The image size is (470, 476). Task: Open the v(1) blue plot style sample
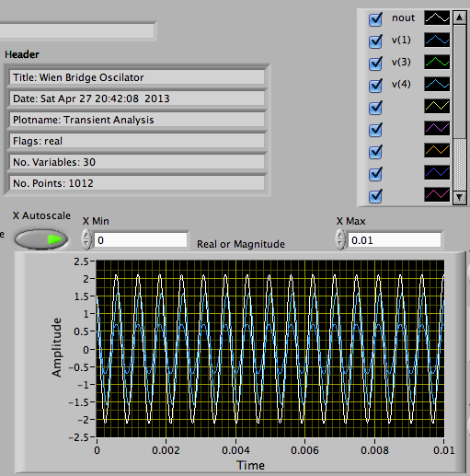[x=437, y=40]
